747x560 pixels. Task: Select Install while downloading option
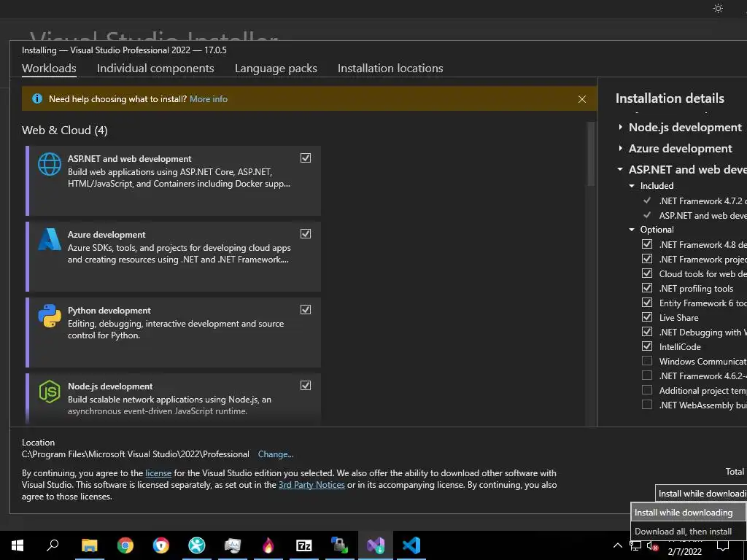click(x=688, y=513)
